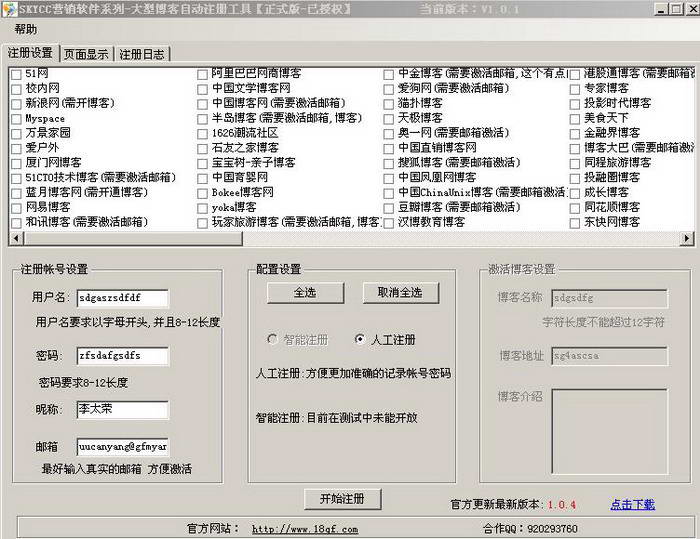
Task: Open the 帮助 menu
Action: [x=25, y=29]
